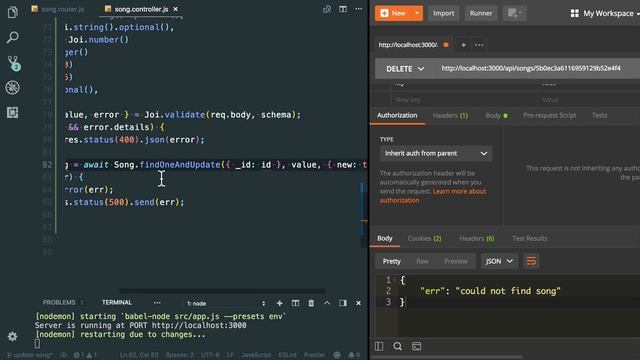Image resolution: width=640 pixels, height=360 pixels.
Task: Switch to the request Headers (1) tab
Action: 450,116
